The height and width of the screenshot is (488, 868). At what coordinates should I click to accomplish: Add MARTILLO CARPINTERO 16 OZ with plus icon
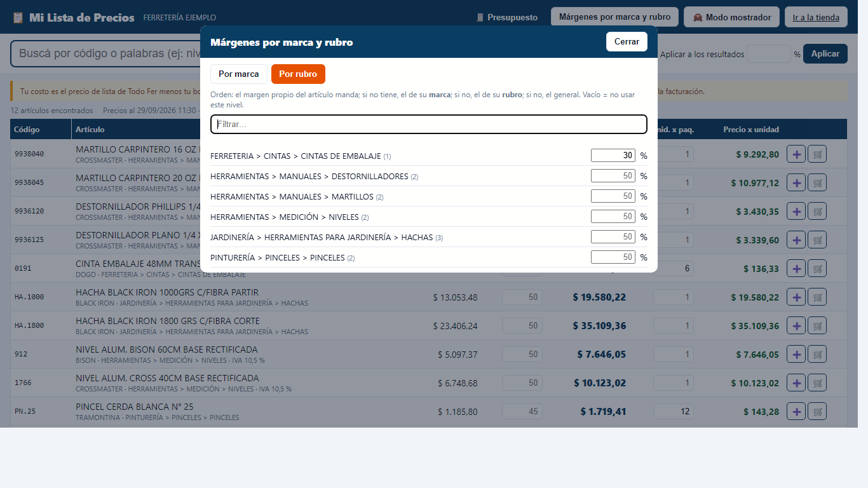(x=796, y=154)
